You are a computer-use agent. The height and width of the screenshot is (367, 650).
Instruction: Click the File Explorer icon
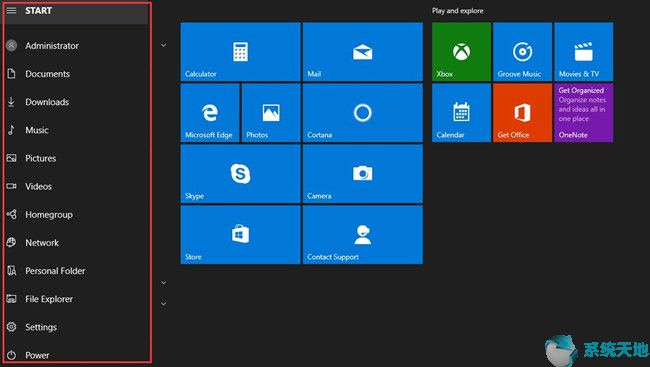point(12,299)
